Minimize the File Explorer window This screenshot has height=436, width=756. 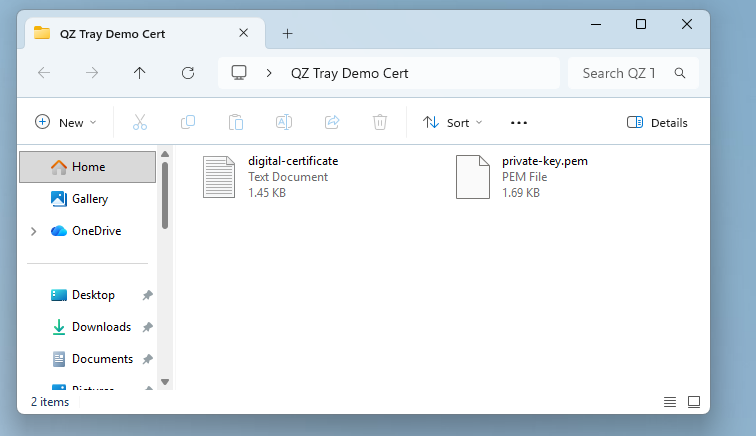[x=596, y=24]
